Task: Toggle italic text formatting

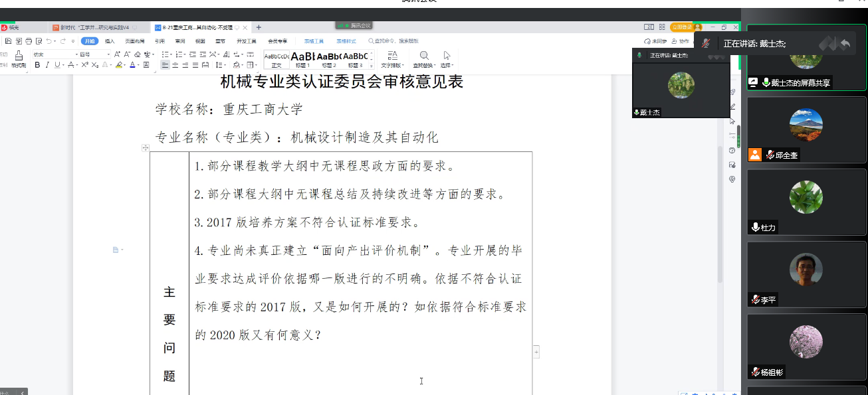Action: [47, 65]
